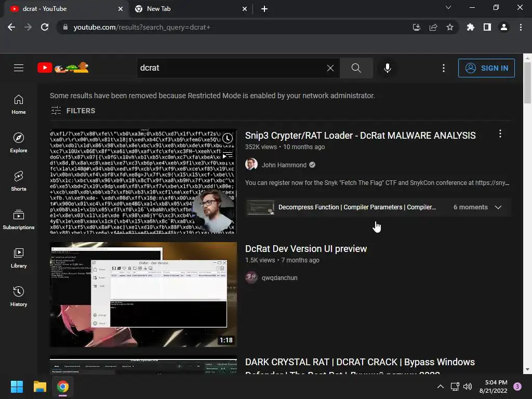Switch to dcrat - YouTube tab
This screenshot has width=532, height=399.
tap(66, 9)
